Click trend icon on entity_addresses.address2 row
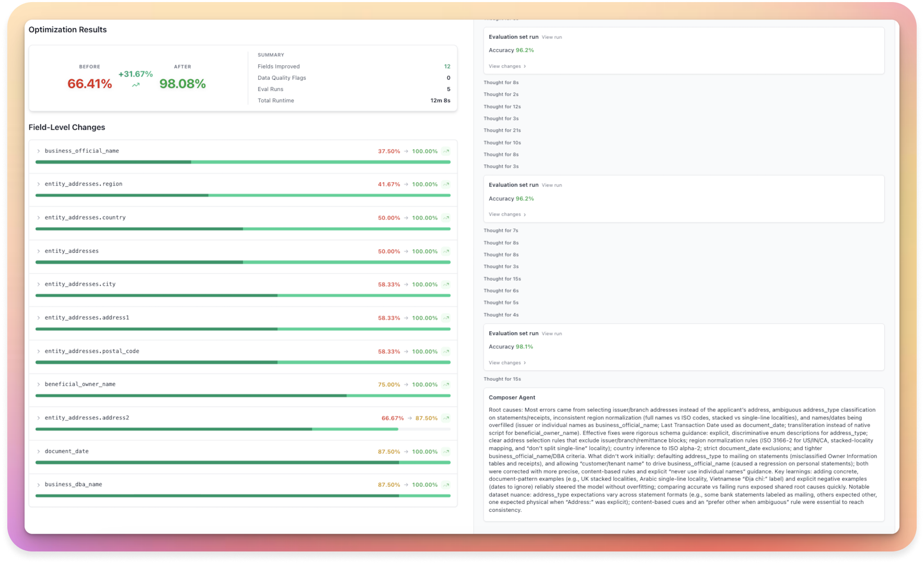 point(446,418)
